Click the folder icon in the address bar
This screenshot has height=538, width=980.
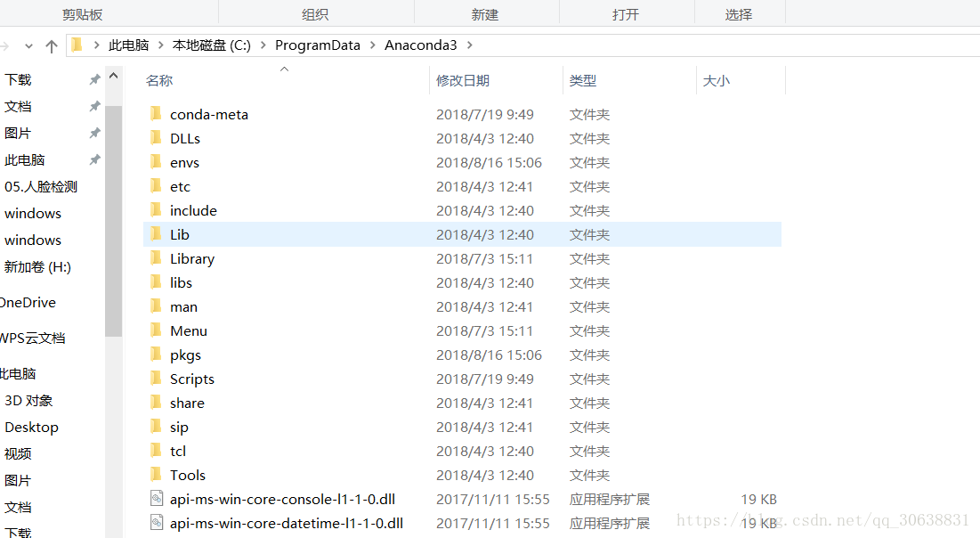coord(77,45)
